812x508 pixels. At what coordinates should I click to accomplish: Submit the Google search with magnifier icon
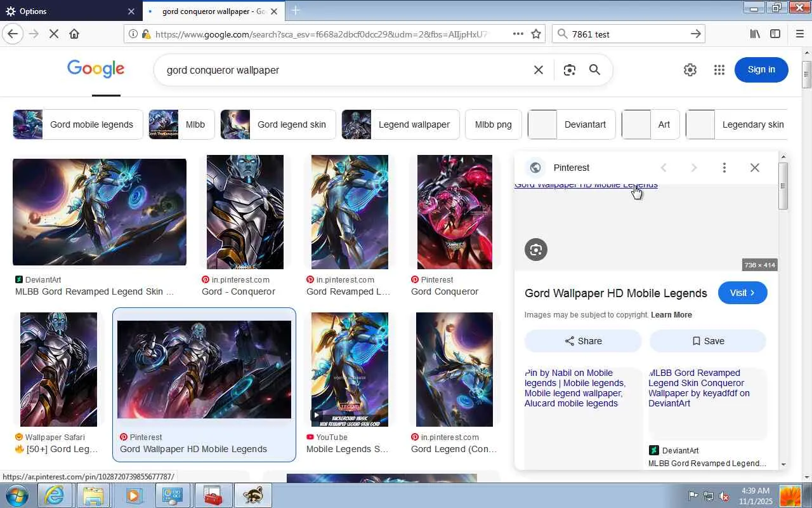(594, 70)
